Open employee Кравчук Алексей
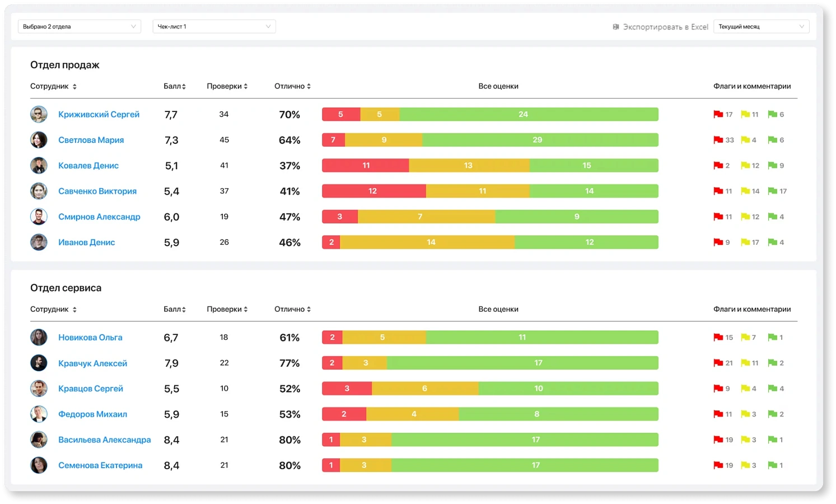The image size is (836, 504). click(x=92, y=363)
